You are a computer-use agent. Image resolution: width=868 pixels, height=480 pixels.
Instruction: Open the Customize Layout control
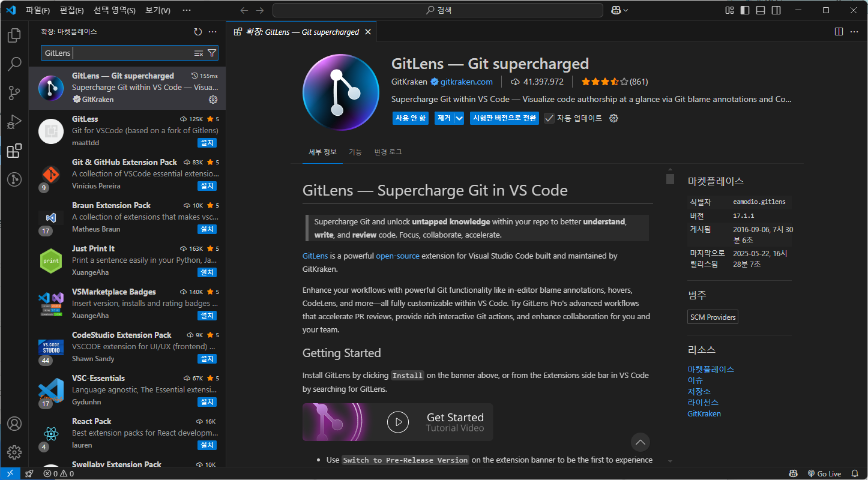pos(729,10)
